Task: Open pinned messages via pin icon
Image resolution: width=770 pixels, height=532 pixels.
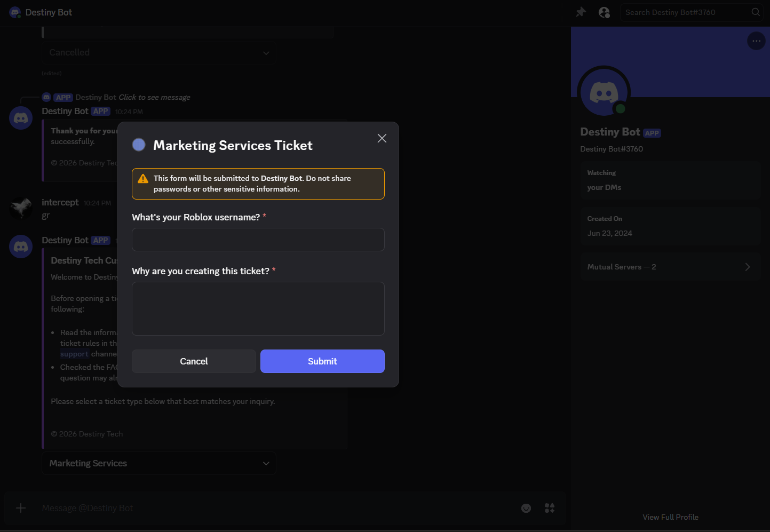Action: (x=581, y=12)
